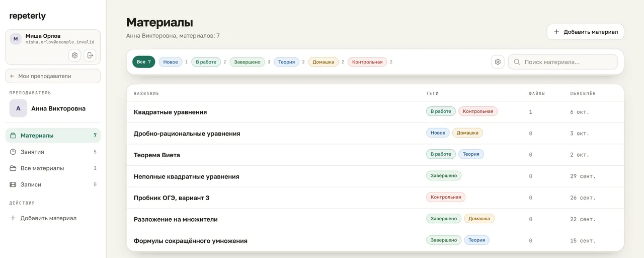Click the Теги column header

(x=433, y=94)
